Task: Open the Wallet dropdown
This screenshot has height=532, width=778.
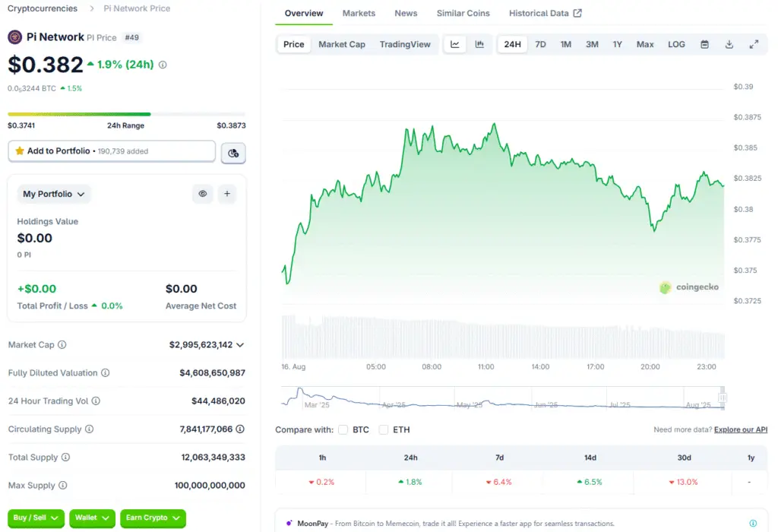Action: click(x=92, y=518)
